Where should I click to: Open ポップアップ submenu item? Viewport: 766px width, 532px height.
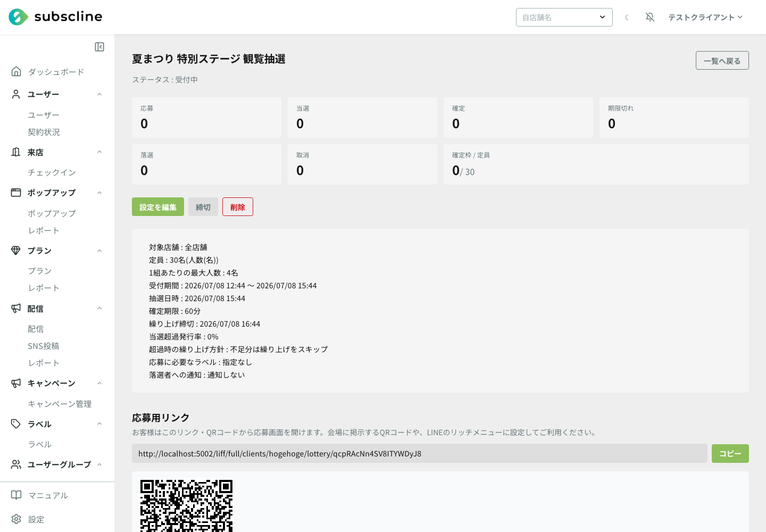coord(52,213)
